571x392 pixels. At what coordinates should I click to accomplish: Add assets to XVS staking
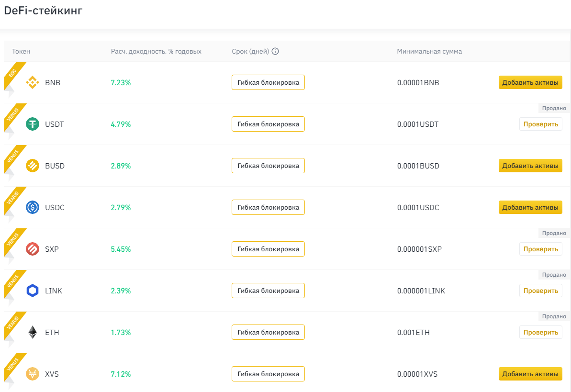coord(530,374)
